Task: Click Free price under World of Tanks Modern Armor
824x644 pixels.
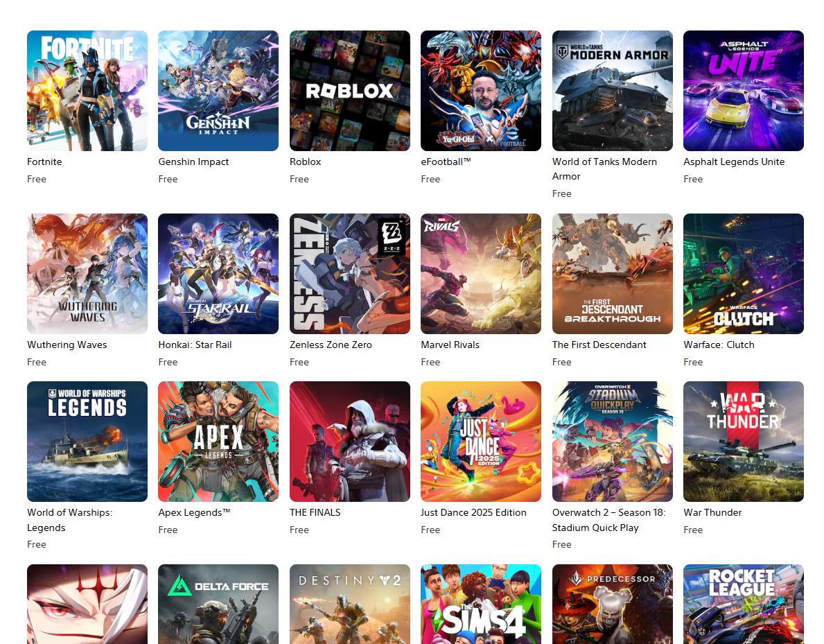Action: [x=562, y=194]
